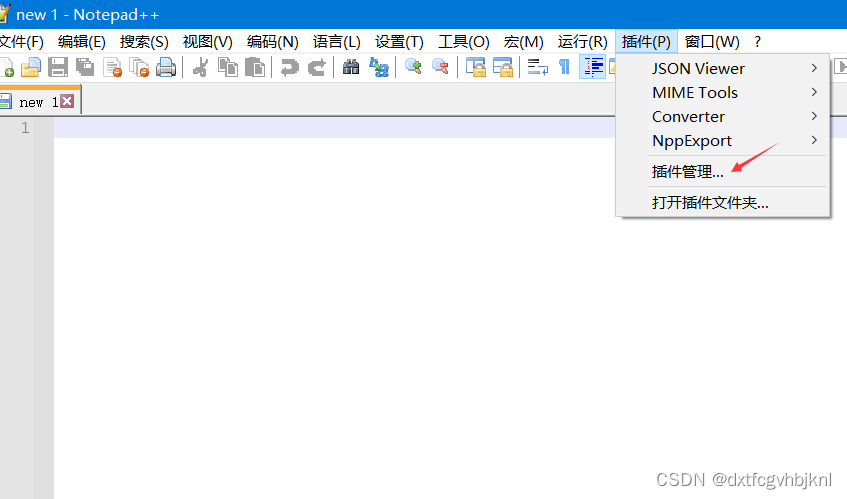Click the Synchronize vertical scrolling icon
The height and width of the screenshot is (499, 847).
[475, 68]
